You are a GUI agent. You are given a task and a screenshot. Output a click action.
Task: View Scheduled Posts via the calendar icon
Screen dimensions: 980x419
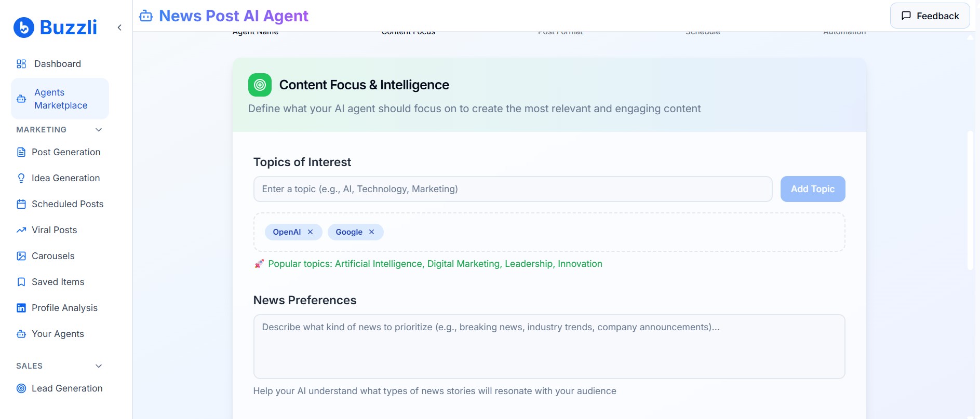(21, 204)
